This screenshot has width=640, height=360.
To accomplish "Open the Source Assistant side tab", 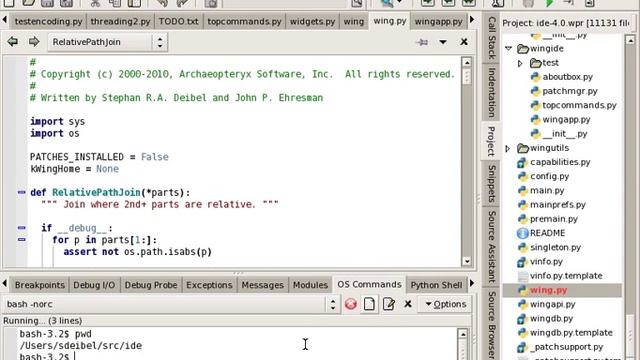I will pyautogui.click(x=492, y=247).
